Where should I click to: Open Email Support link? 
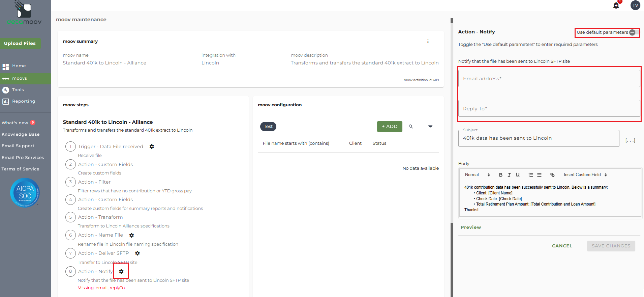tap(18, 146)
